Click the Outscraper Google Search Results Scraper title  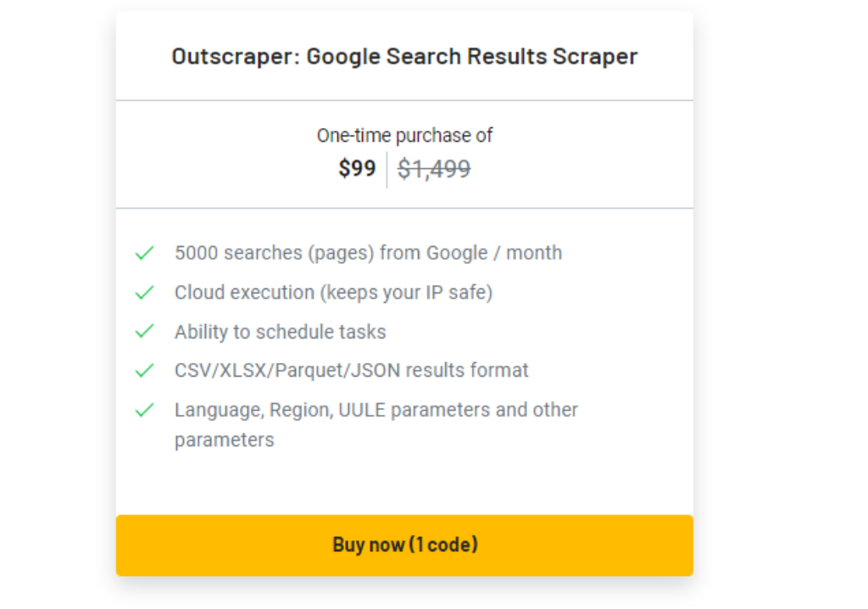[404, 57]
